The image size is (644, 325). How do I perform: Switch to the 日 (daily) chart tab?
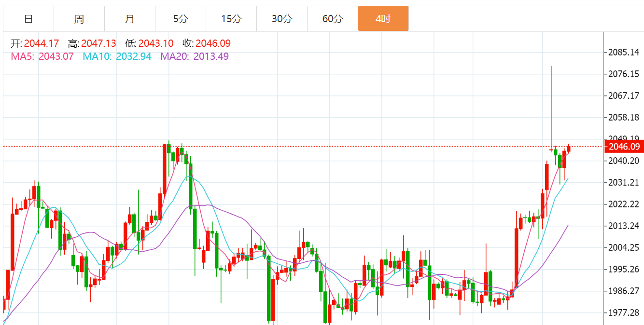pyautogui.click(x=28, y=19)
